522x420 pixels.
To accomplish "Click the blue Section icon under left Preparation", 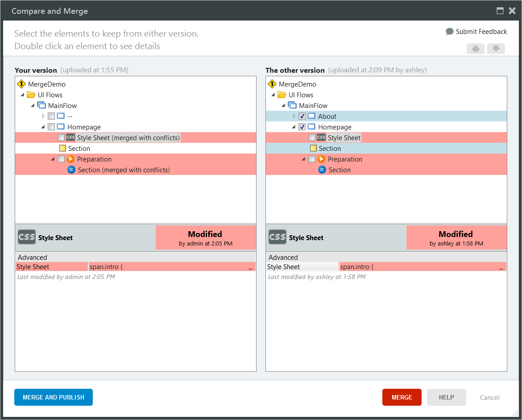I will coord(71,170).
